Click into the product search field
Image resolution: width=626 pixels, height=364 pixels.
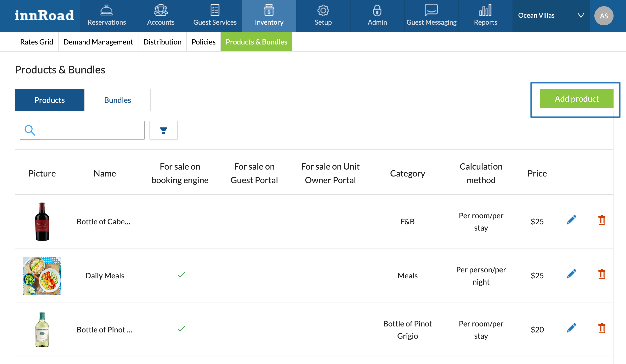click(92, 130)
